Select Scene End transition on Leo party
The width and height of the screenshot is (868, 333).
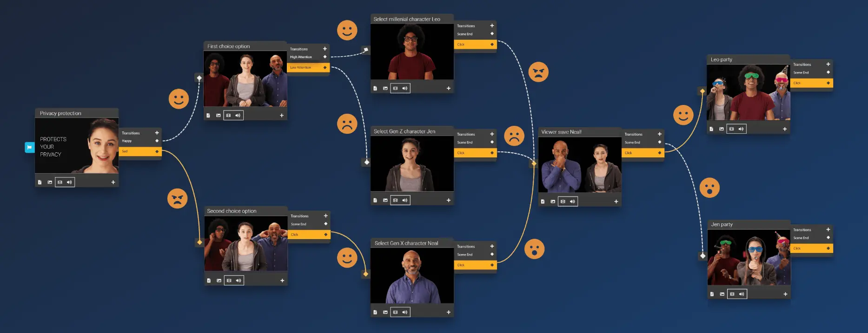pyautogui.click(x=812, y=72)
